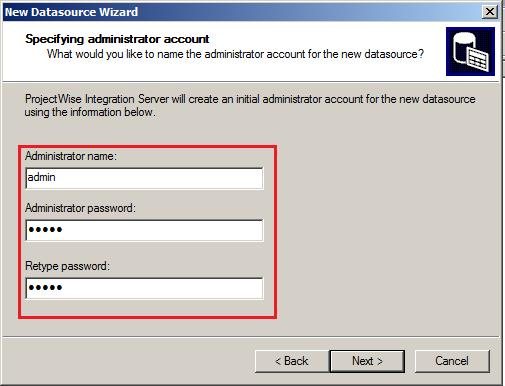Click the ProjectWise Integration Server description text
The width and height of the screenshot is (505, 386).
pos(250,105)
